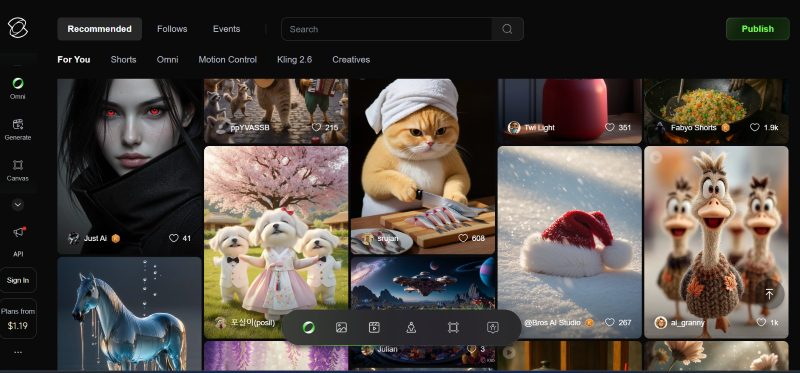
Task: Click the image generation icon in floating toolbar
Action: 341,328
